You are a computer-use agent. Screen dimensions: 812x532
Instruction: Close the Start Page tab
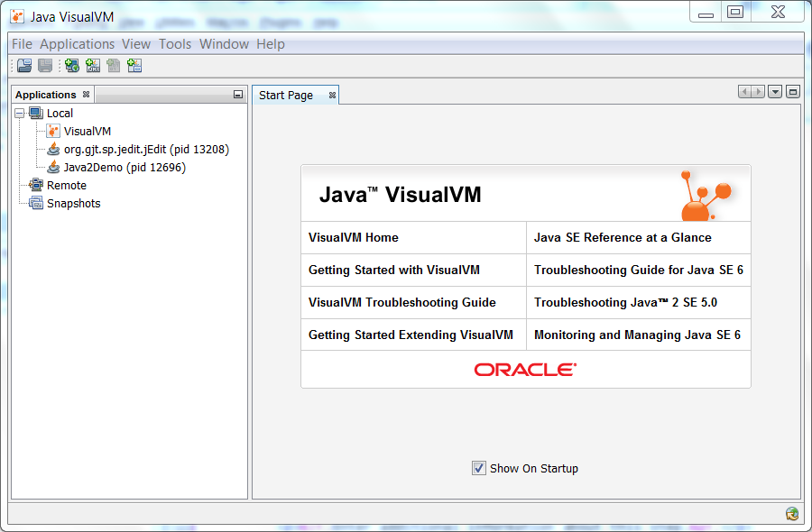click(332, 96)
